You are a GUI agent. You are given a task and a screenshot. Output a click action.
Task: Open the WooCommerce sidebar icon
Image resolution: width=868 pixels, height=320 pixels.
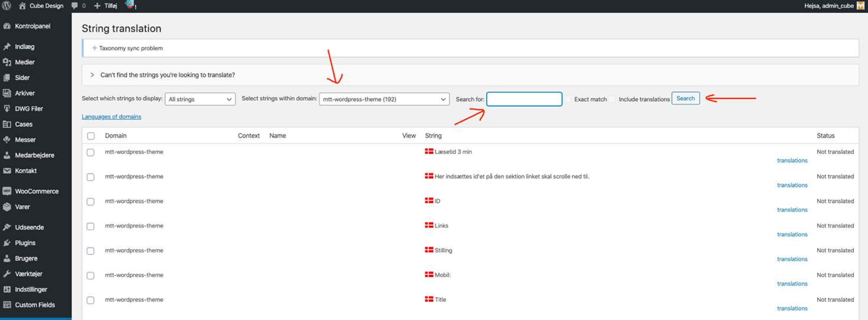[x=7, y=191]
